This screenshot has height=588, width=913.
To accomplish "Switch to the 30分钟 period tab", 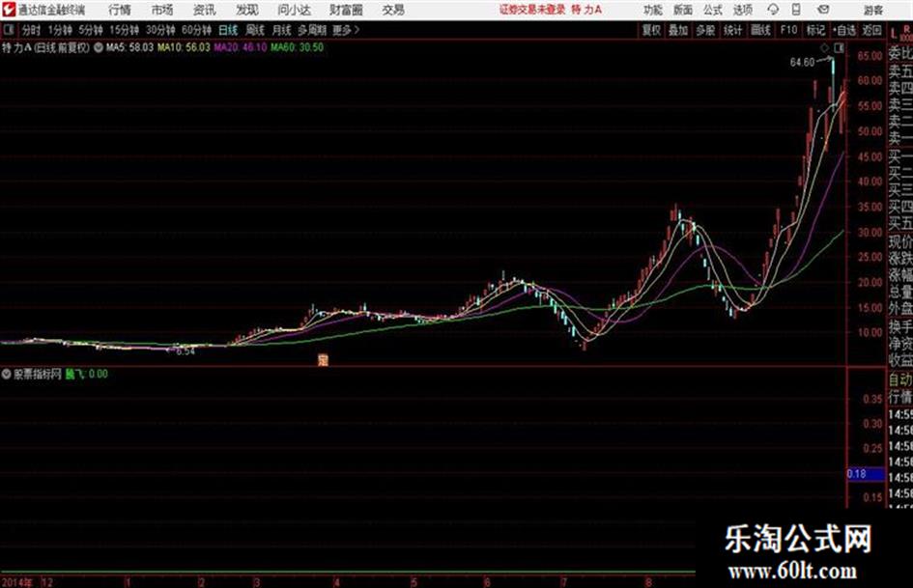I will pyautogui.click(x=160, y=30).
